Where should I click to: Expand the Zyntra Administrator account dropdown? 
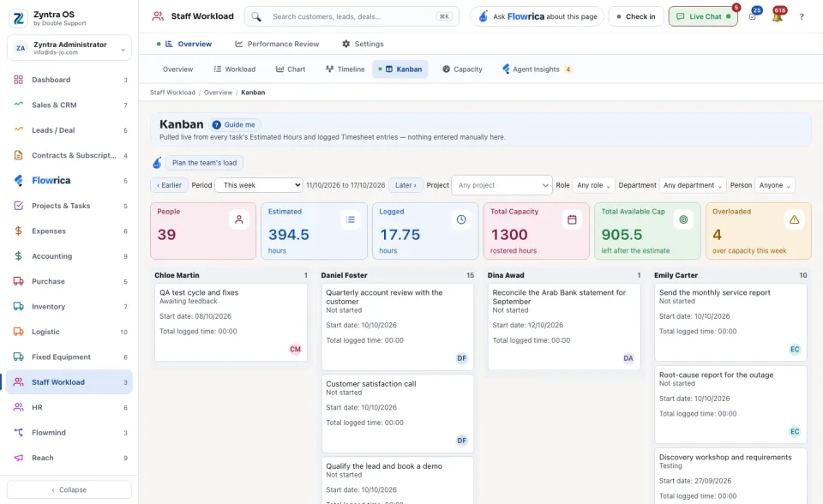[69, 48]
